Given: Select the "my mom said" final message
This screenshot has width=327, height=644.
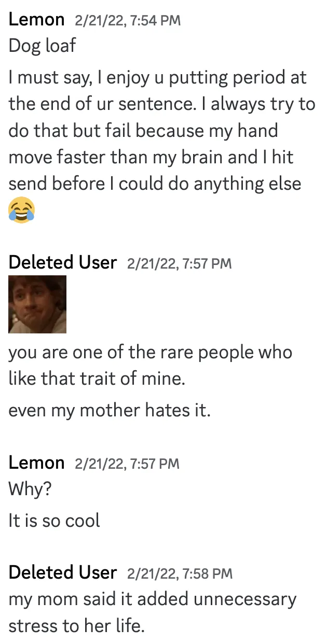Looking at the screenshot, I should click(152, 612).
